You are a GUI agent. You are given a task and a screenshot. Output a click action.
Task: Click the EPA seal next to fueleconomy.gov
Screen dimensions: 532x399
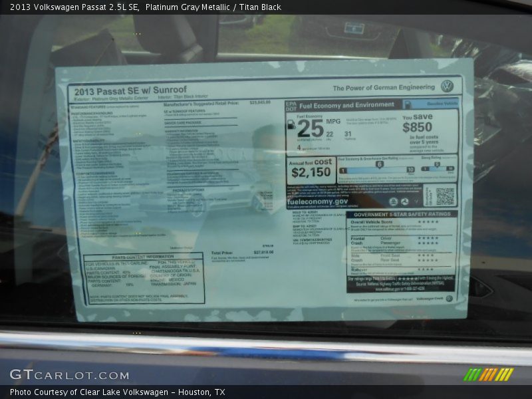[393, 202]
